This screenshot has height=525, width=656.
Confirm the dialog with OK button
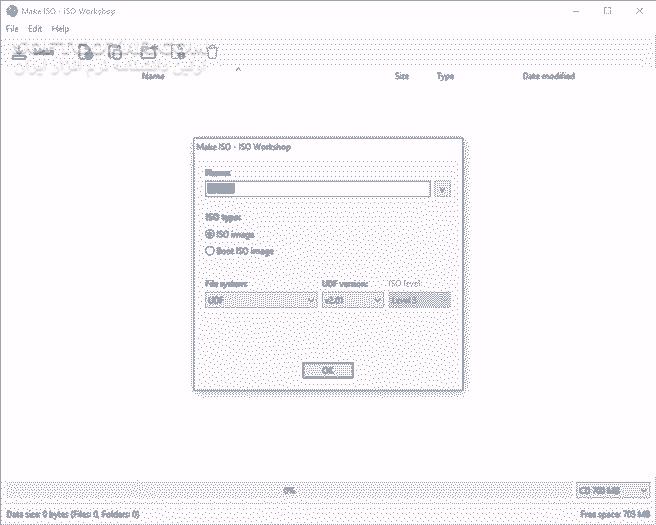328,370
